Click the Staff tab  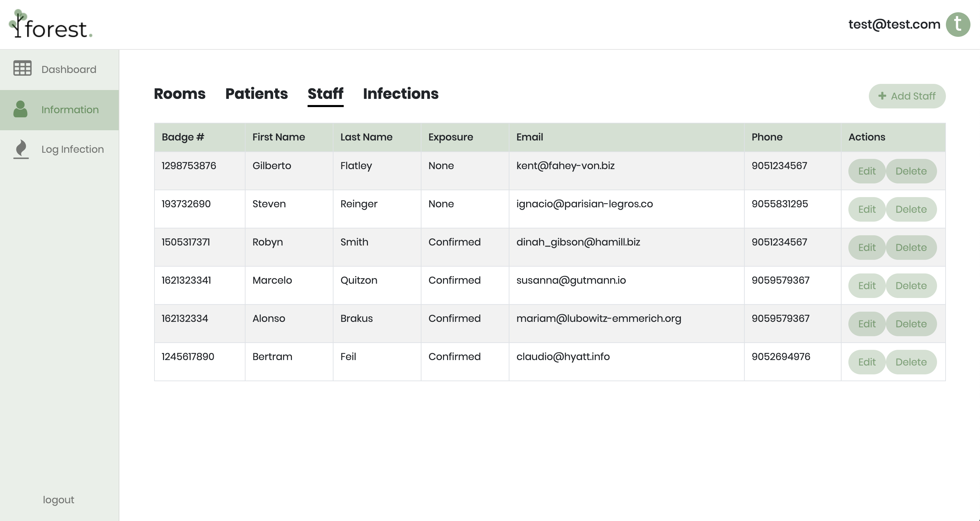pyautogui.click(x=325, y=94)
